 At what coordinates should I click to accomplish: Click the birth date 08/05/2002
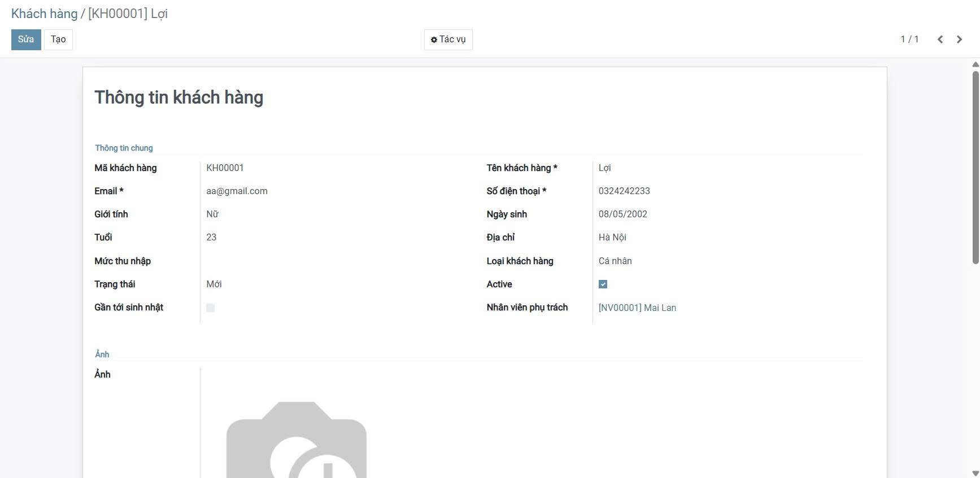point(623,214)
